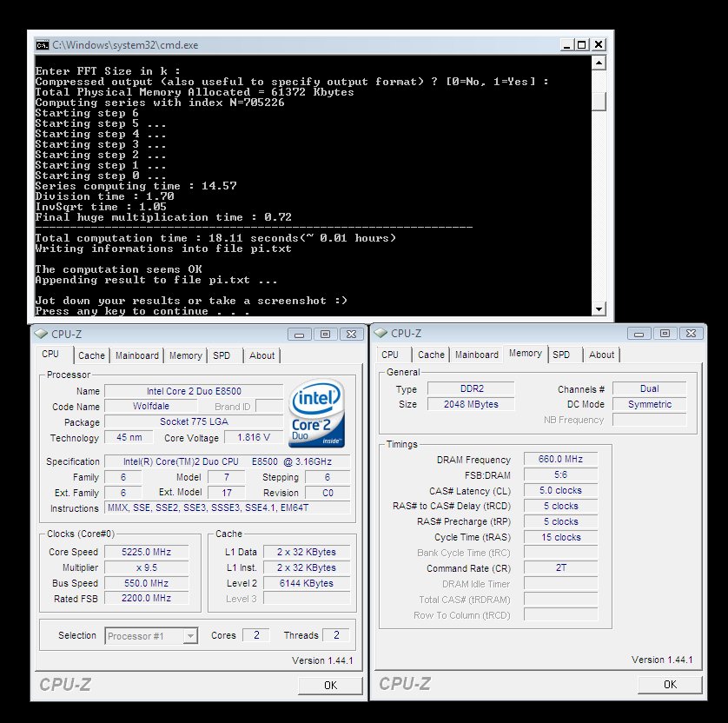728x723 pixels.
Task: Click the Ext. Model value 17
Action: 227,493
